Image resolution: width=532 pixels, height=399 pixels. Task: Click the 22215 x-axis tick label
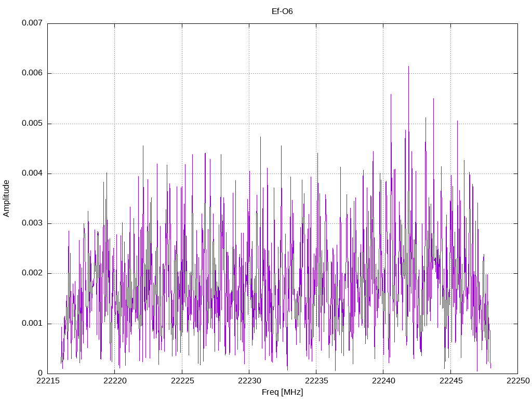point(47,381)
